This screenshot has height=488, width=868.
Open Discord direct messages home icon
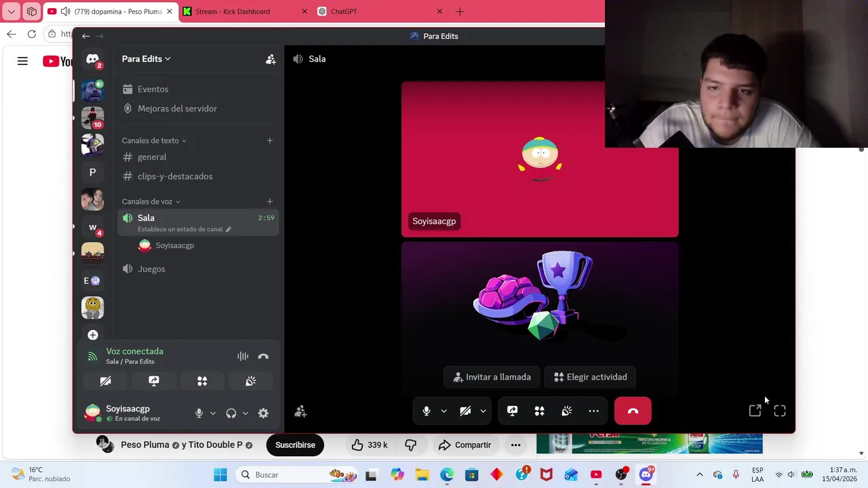point(93,60)
